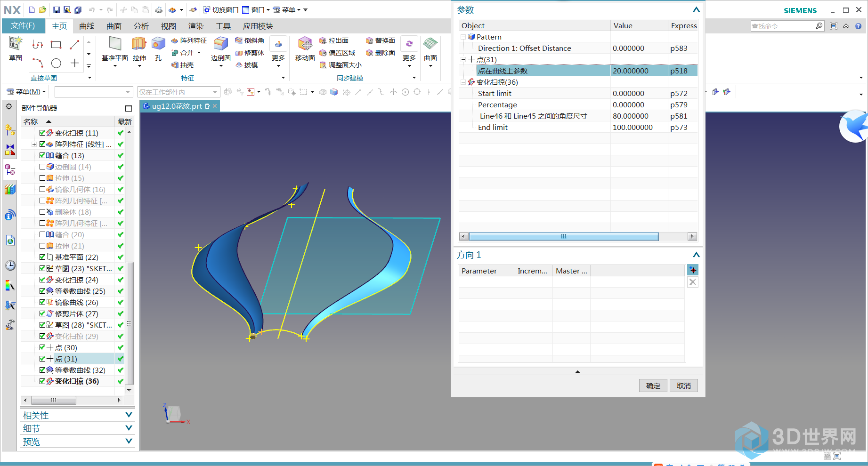Select the Datum Plane (基准平面) tool
This screenshot has height=466, width=868.
[115, 49]
